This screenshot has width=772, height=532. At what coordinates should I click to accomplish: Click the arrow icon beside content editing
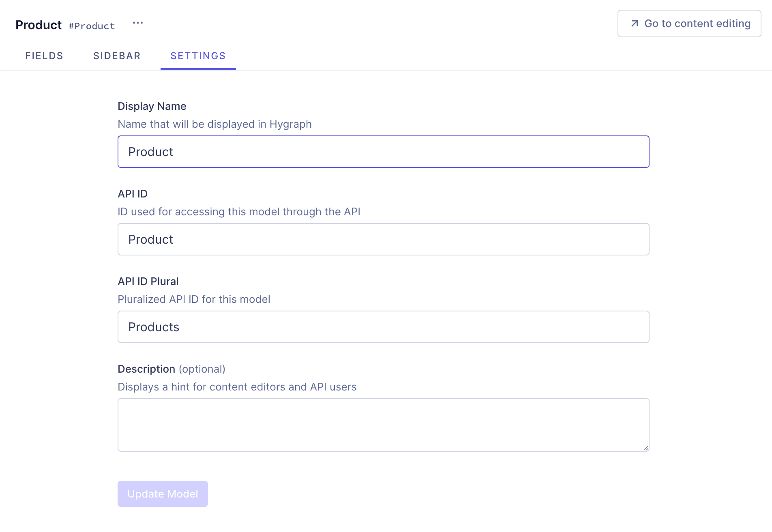(635, 24)
